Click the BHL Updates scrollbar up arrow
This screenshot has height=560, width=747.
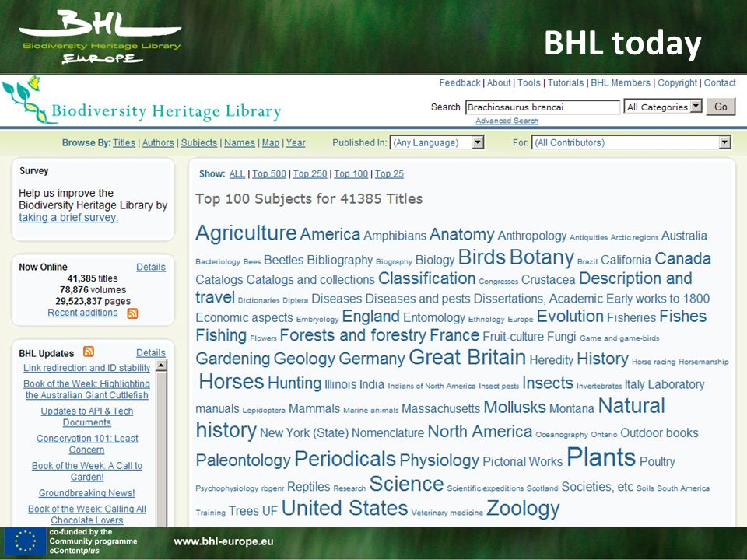tap(161, 366)
